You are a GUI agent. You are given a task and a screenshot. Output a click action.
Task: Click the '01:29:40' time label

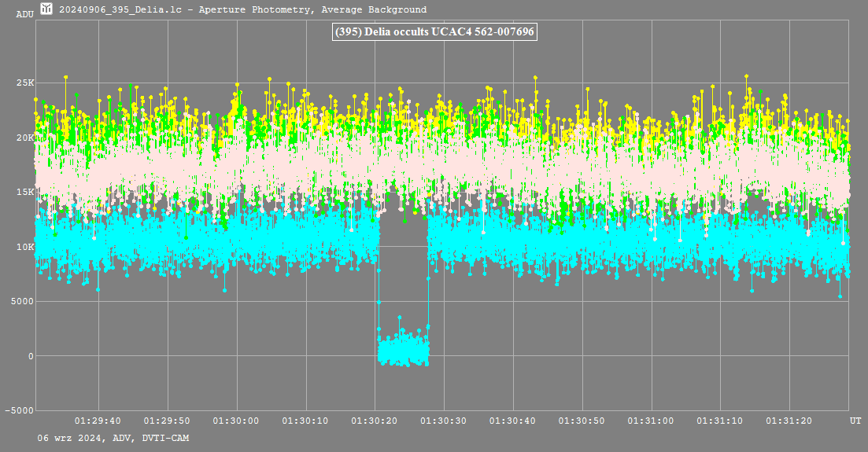point(98,421)
